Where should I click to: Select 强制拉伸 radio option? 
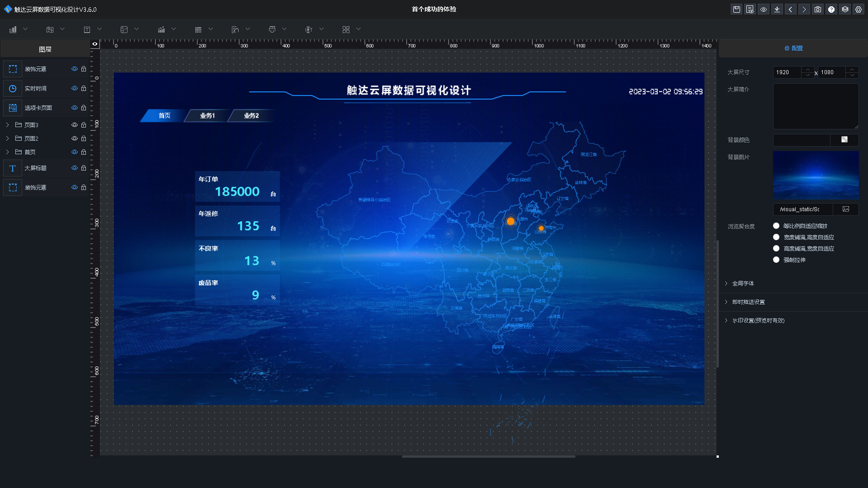point(776,260)
